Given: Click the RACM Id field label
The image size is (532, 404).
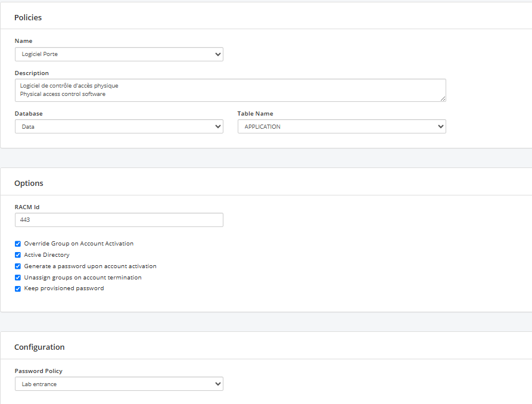Looking at the screenshot, I should (x=26, y=207).
